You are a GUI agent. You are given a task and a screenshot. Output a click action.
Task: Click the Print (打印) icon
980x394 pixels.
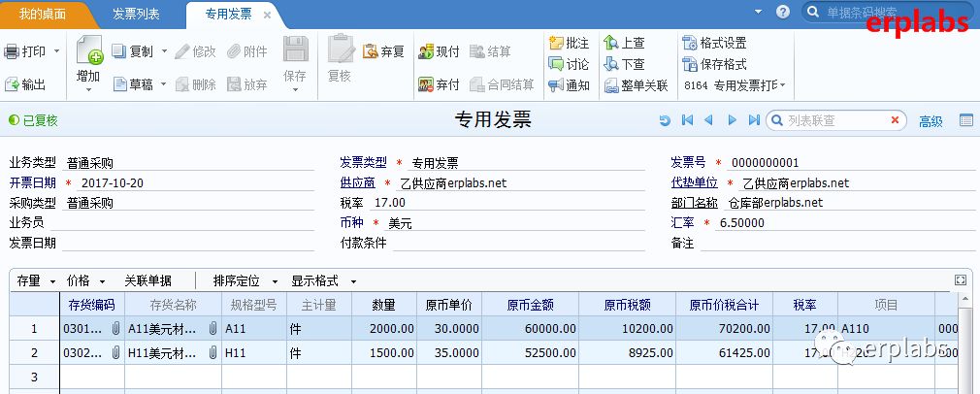[x=12, y=51]
